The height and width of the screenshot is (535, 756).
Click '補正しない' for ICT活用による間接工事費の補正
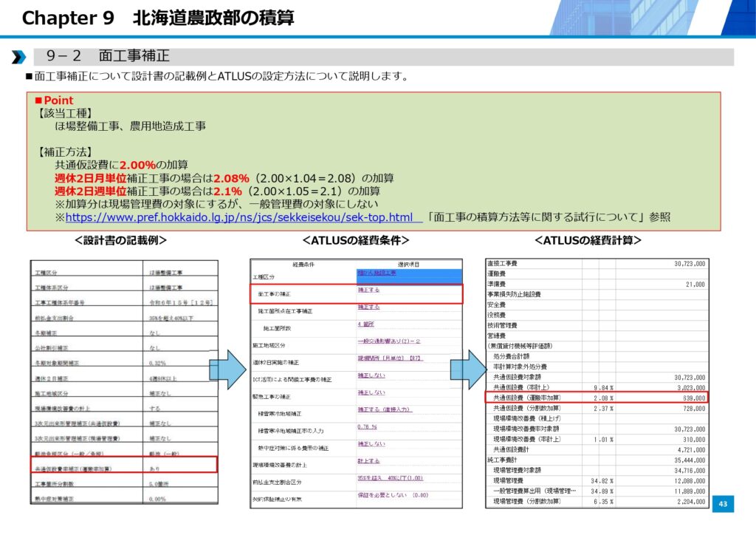(371, 375)
